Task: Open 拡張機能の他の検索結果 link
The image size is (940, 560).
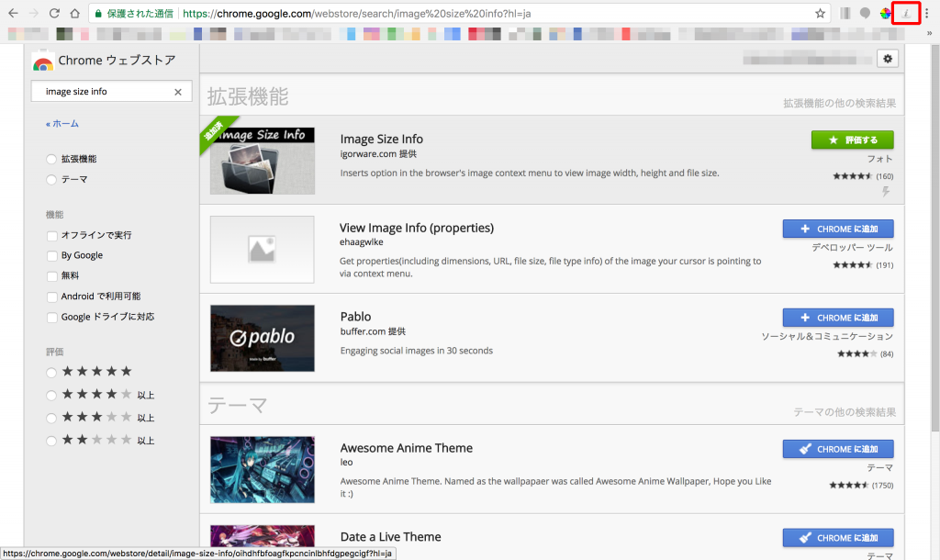Action: [839, 103]
